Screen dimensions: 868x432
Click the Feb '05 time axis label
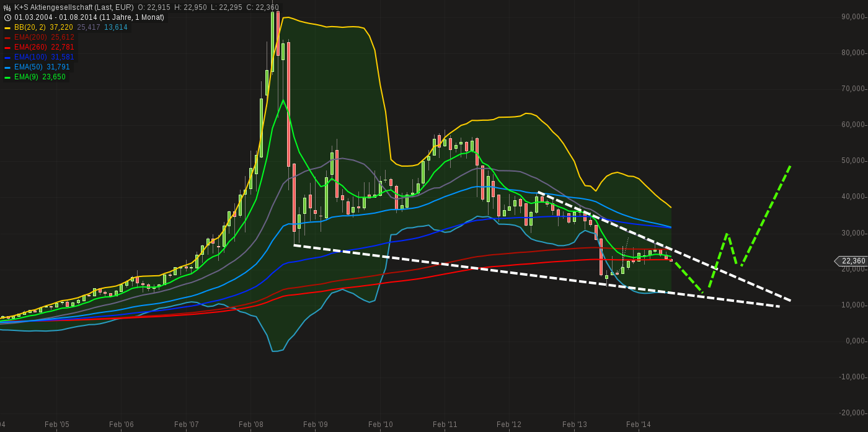click(x=57, y=425)
